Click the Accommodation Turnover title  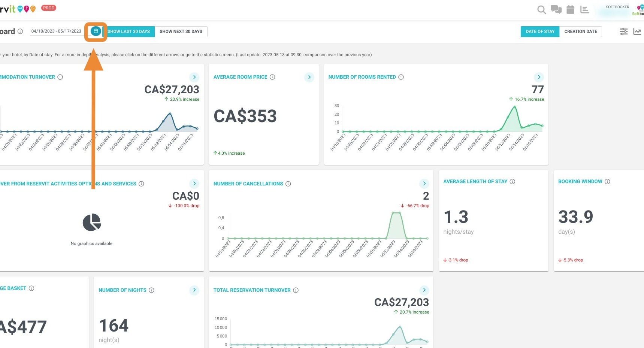(27, 77)
